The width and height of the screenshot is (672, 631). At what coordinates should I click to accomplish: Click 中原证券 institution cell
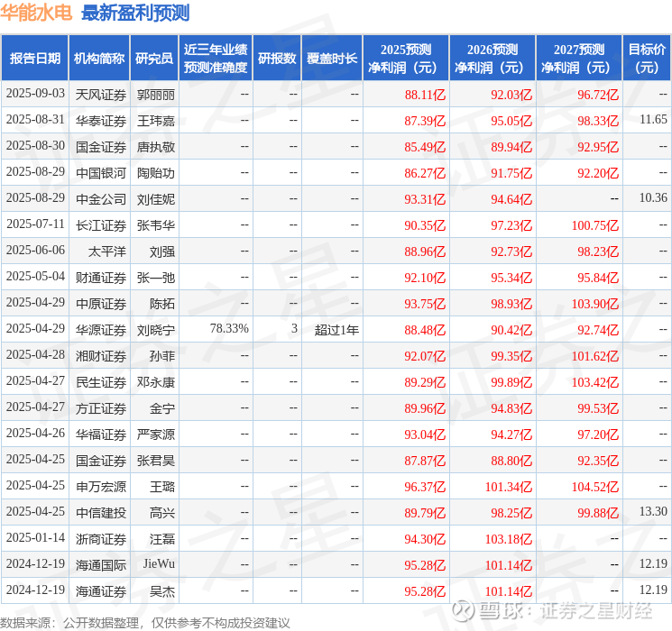click(x=101, y=304)
